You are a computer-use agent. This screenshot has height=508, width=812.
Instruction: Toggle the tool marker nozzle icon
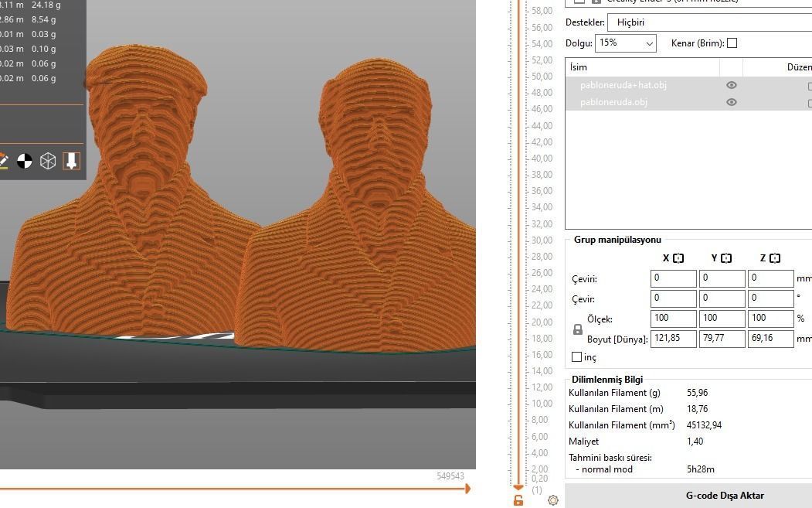tap(71, 161)
